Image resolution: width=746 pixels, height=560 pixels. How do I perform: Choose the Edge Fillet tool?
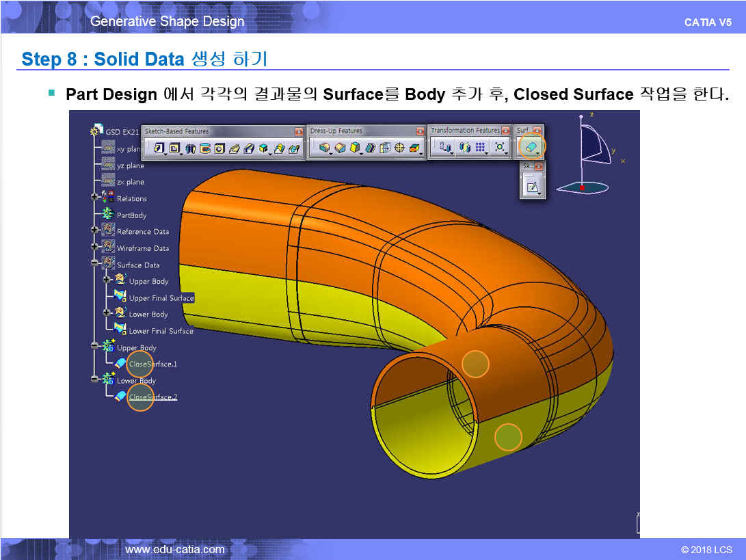point(324,148)
